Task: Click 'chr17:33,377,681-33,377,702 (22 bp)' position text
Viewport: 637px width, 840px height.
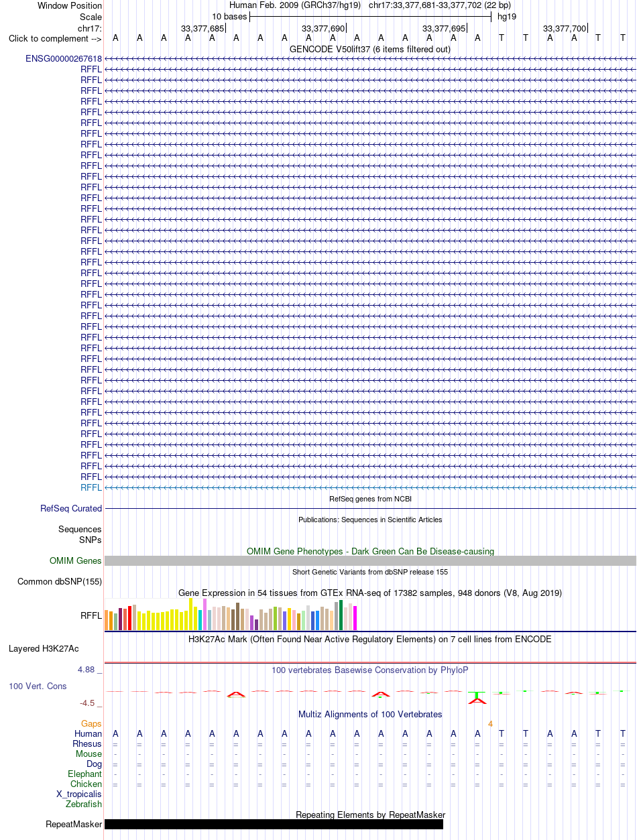Action: click(x=440, y=5)
